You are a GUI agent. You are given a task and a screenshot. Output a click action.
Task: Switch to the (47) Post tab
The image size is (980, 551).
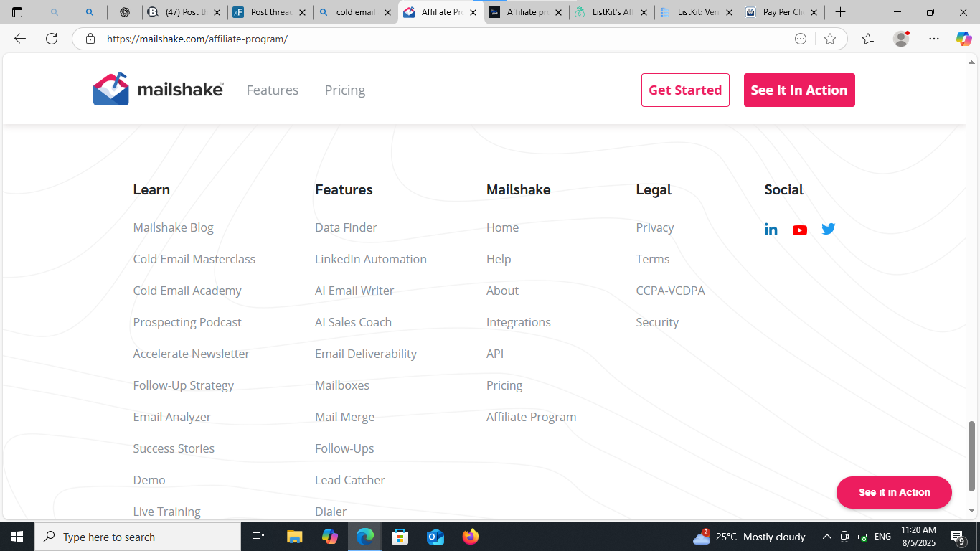coord(184,12)
